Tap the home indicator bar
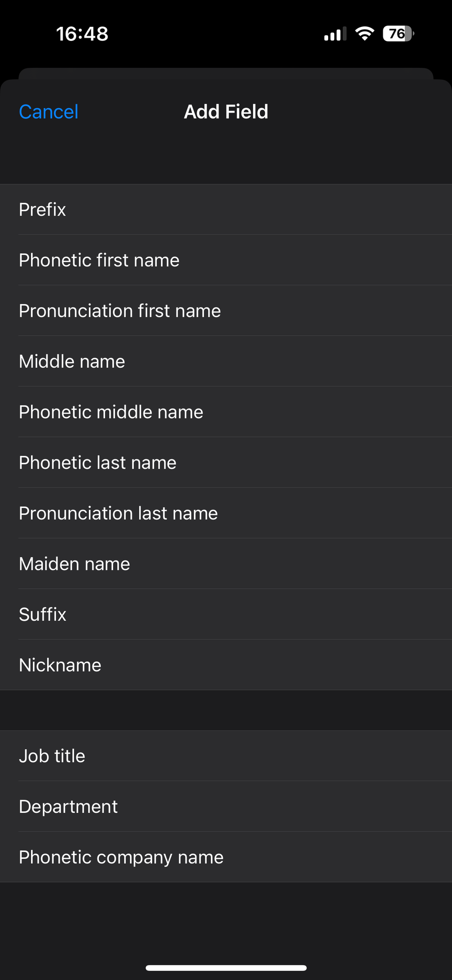Viewport: 452px width, 980px height. 226,968
